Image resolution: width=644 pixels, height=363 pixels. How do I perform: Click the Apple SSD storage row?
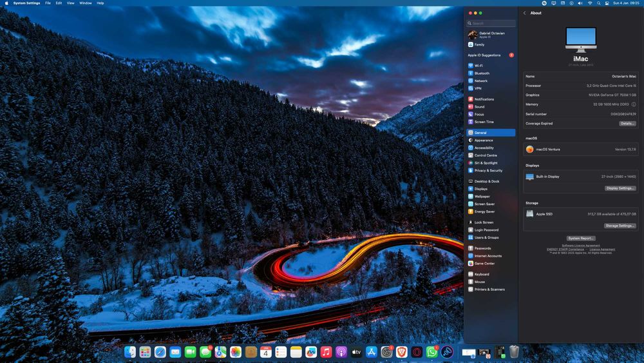click(x=581, y=214)
